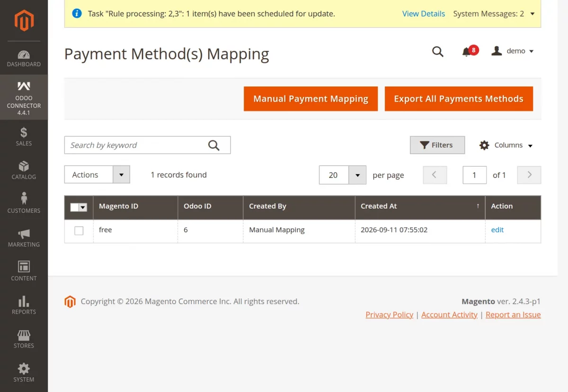568x392 pixels.
Task: Toggle the select-all header checkbox
Action: [74, 207]
